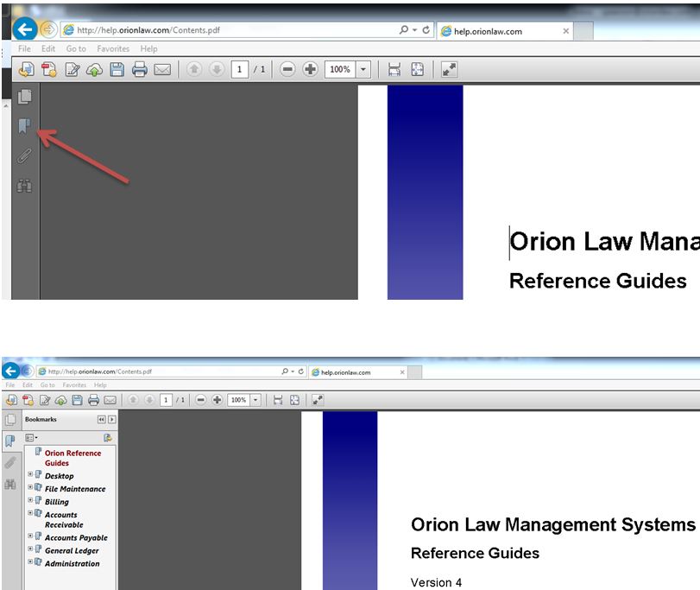Expand the File Maintenance bookmark node
Viewport: 700px width, 590px height.
coord(30,487)
